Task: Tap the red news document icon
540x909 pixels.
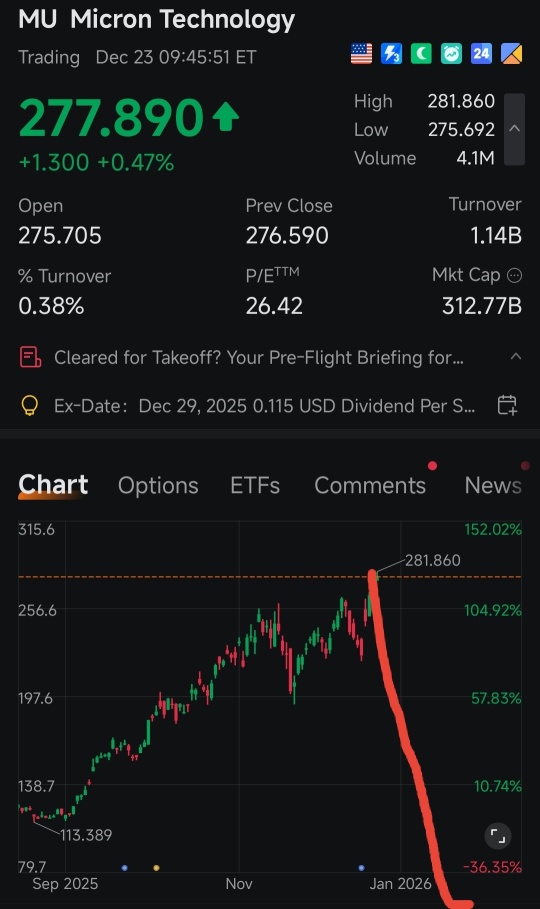Action: pos(30,357)
